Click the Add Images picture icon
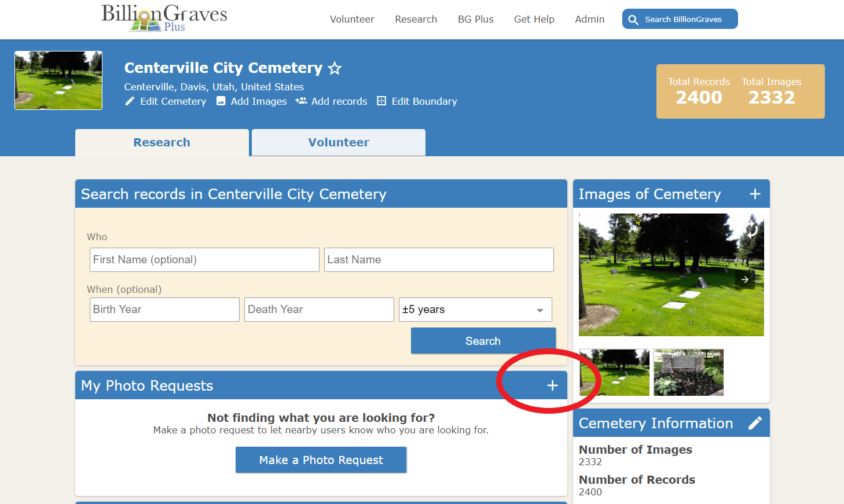Screen dimensions: 844x504 tap(221, 101)
